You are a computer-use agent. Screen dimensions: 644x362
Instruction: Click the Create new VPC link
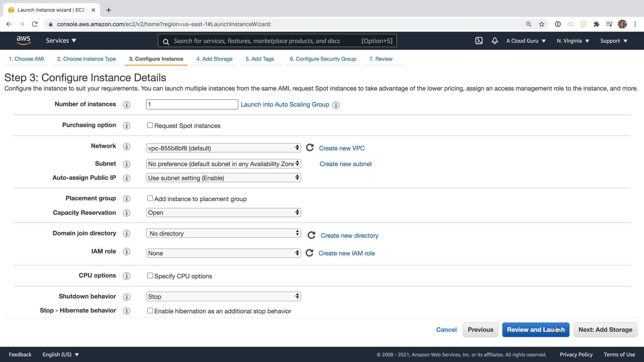coord(341,148)
